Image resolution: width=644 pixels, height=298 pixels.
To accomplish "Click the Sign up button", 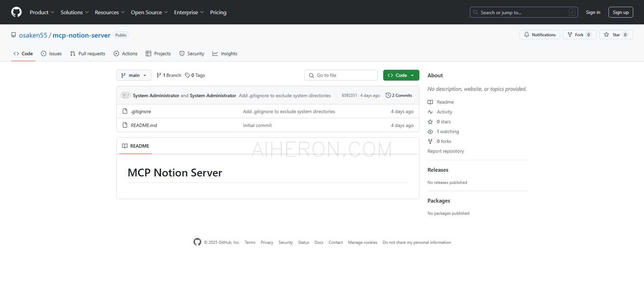I will [x=621, y=12].
